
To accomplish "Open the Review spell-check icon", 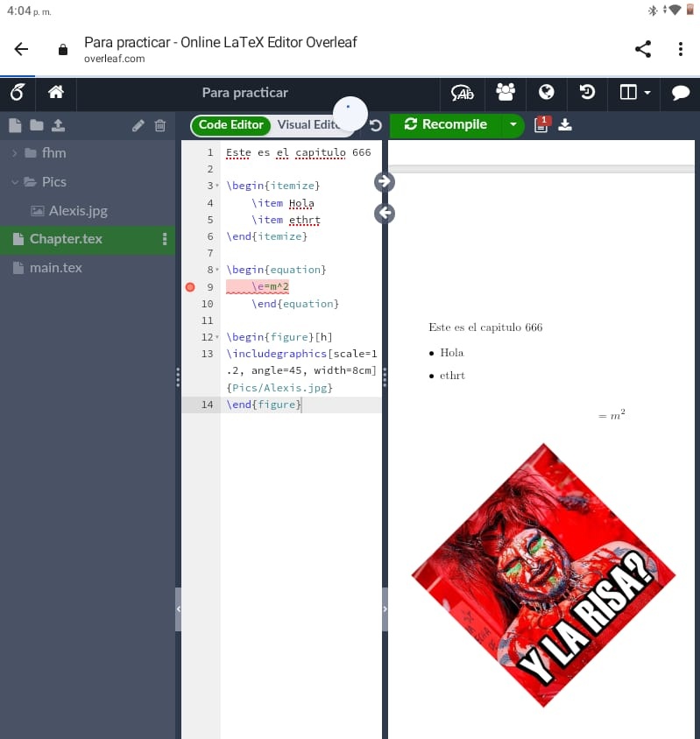I will coord(462,93).
